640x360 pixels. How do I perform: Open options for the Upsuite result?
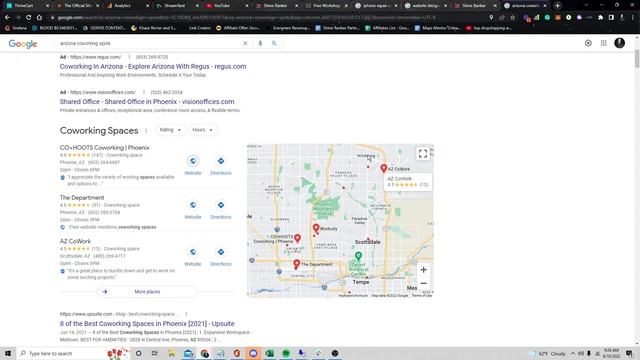coord(186,314)
